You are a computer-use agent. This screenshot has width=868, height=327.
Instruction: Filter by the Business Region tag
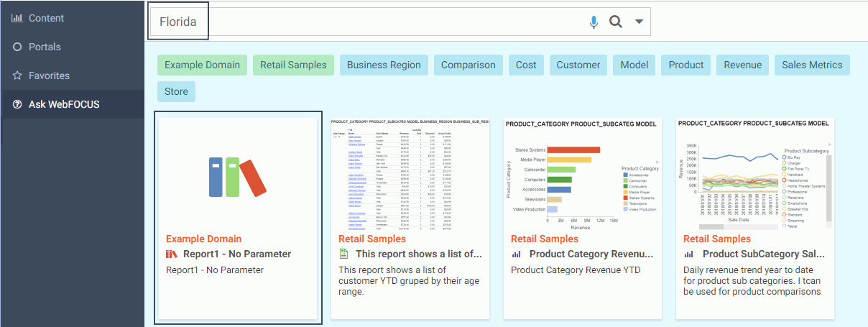(384, 65)
